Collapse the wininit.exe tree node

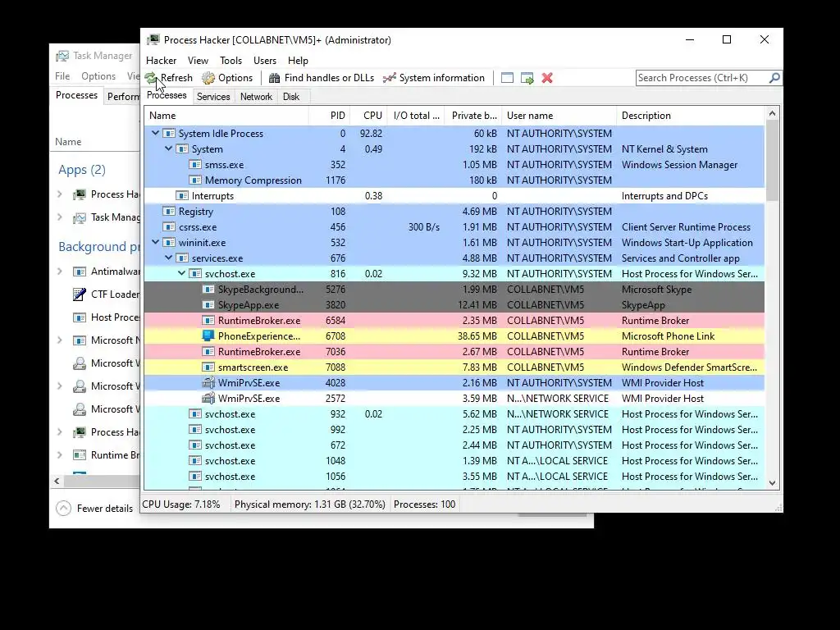coord(155,242)
